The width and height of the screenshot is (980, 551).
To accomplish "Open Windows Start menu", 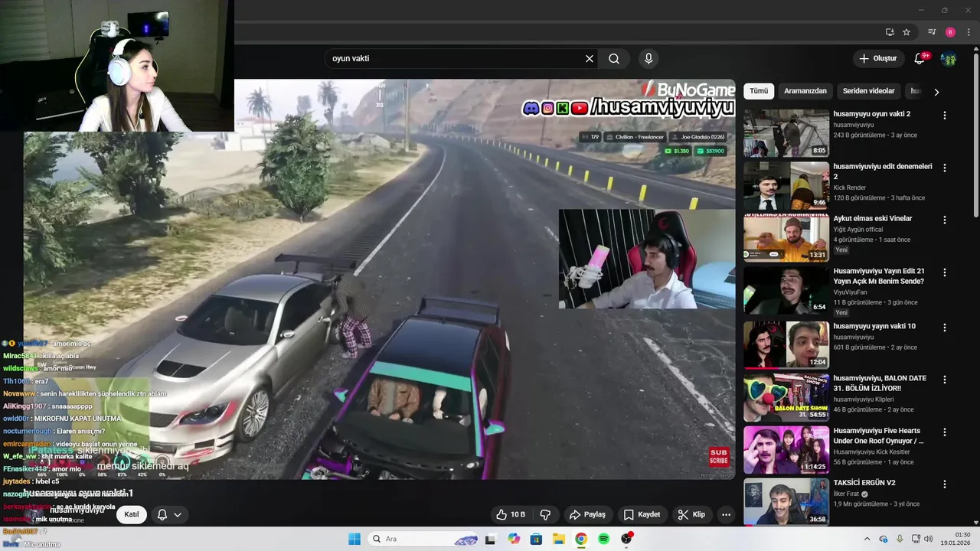I will [354, 539].
